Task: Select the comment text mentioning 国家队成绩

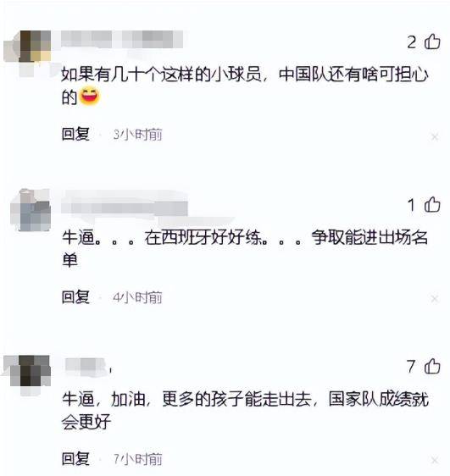Action: 245,411
